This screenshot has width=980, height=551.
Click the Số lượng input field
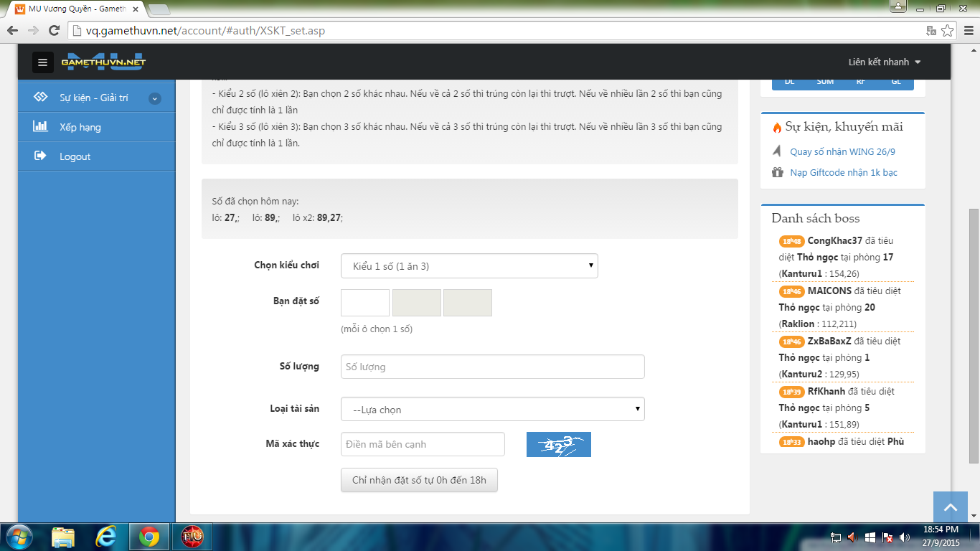click(x=492, y=367)
